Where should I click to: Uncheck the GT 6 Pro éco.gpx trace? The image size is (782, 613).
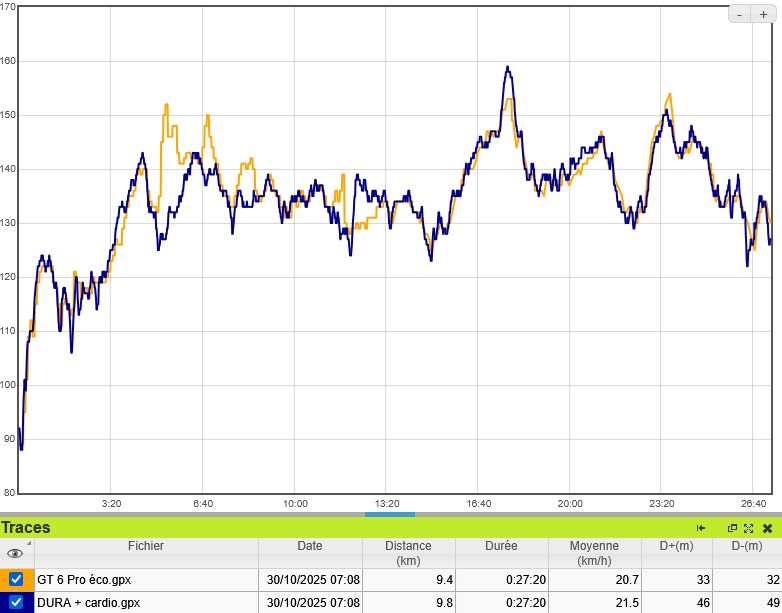(16, 580)
